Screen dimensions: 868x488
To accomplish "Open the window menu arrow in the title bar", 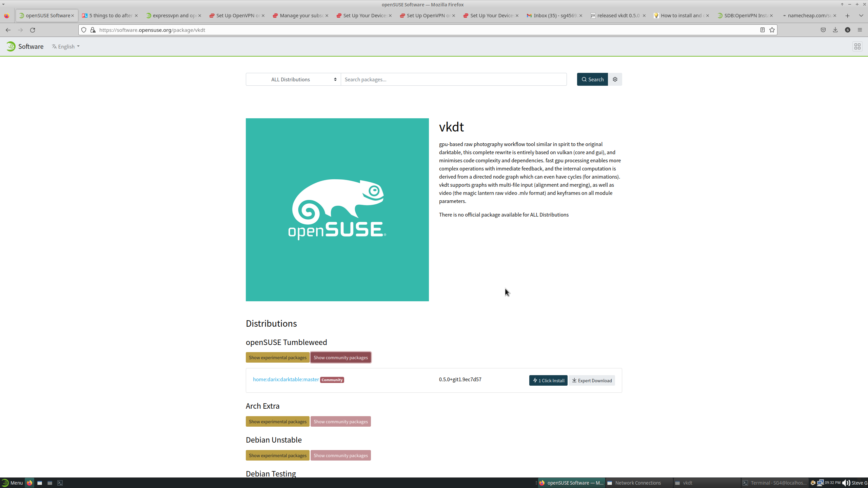I will pos(3,4).
